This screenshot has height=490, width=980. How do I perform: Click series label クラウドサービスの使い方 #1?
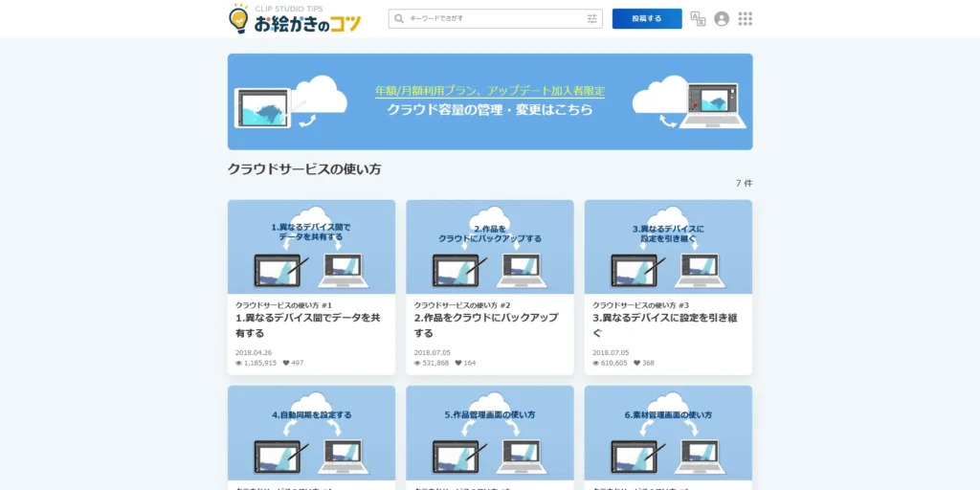click(x=283, y=305)
